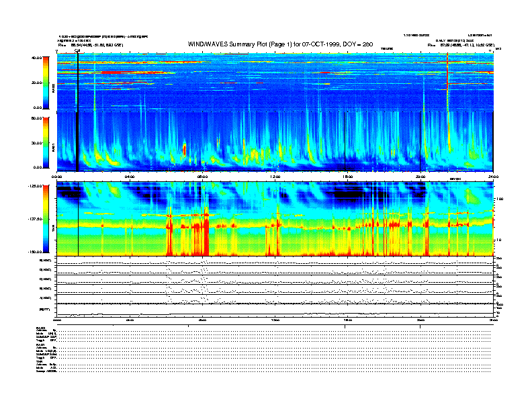Screen dimensions: 532x411
Task: Click the TNR color scale bar
Action: [x=46, y=219]
